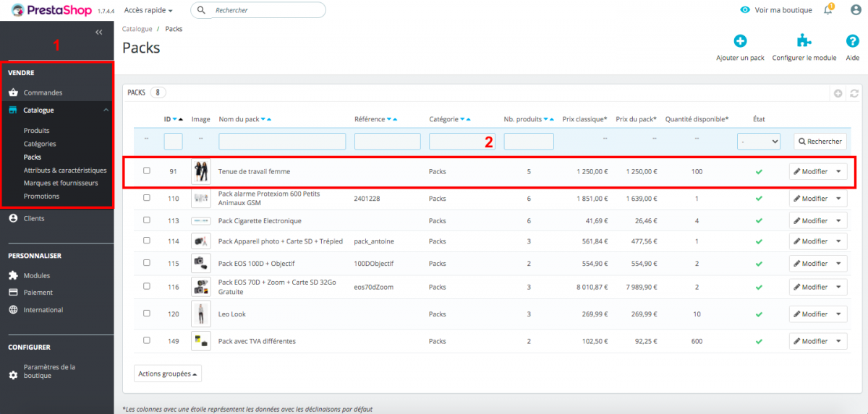Click the Aide question mark icon

[852, 41]
